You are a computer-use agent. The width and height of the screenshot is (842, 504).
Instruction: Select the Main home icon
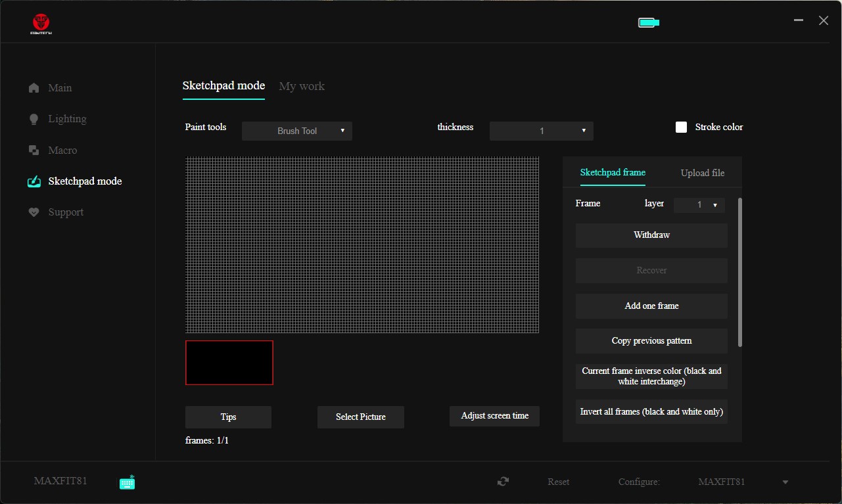click(x=34, y=88)
